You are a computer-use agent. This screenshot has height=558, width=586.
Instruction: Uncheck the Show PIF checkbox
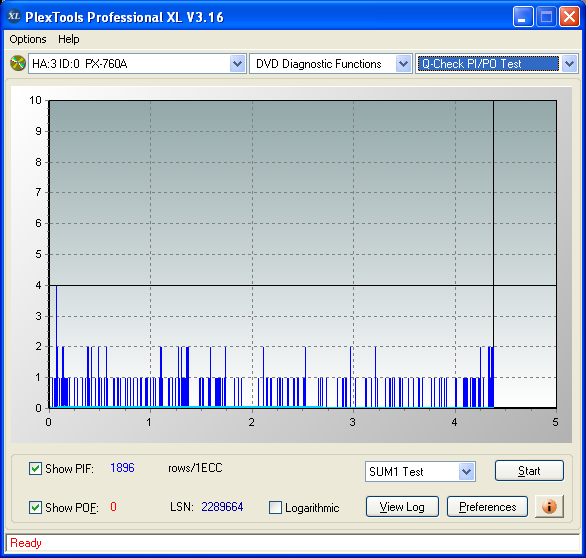(x=35, y=469)
